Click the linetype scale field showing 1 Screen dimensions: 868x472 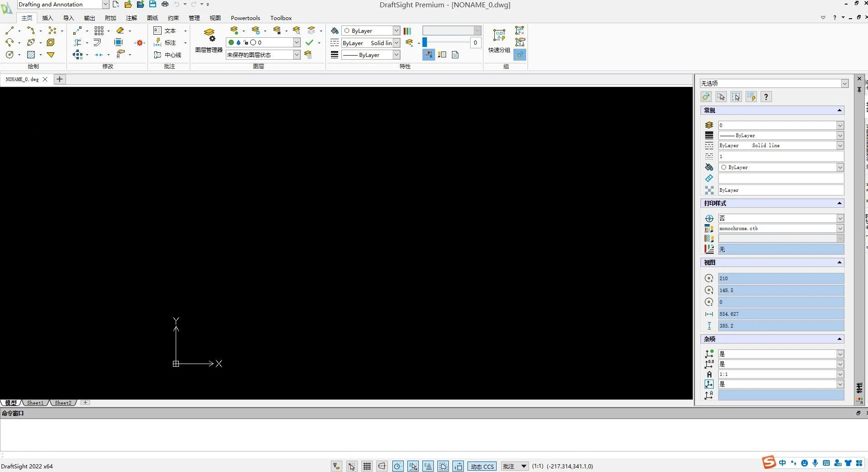781,156
